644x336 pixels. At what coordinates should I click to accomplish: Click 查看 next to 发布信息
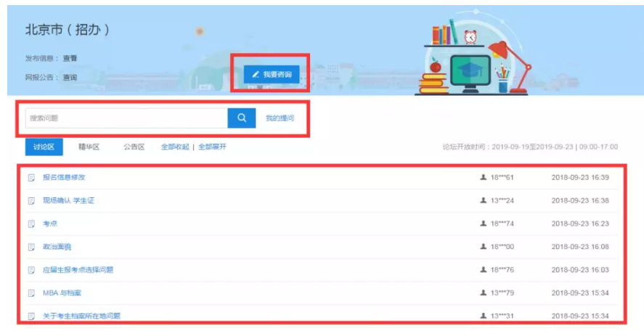(x=70, y=58)
